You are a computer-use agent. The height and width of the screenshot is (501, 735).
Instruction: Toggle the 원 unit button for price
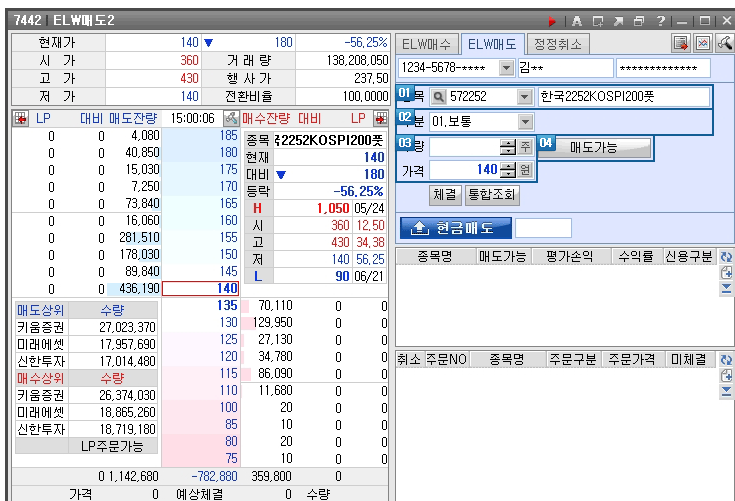pos(525,170)
